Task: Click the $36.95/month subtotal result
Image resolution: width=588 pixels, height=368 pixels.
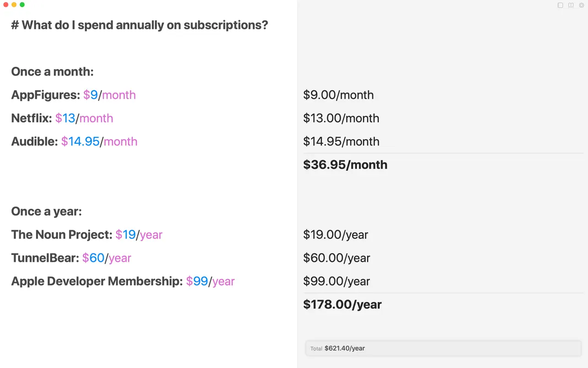Action: click(345, 165)
